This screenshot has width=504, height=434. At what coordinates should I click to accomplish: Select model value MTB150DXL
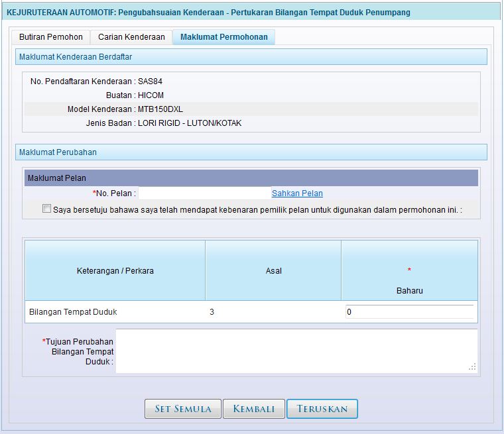tap(160, 109)
